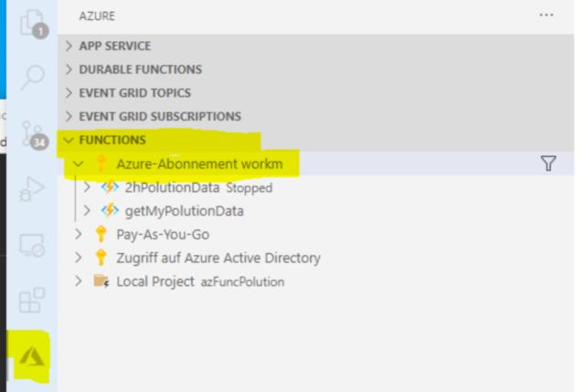This screenshot has height=392, width=585.
Task: Click the subscription filter funnel icon
Action: coord(548,164)
